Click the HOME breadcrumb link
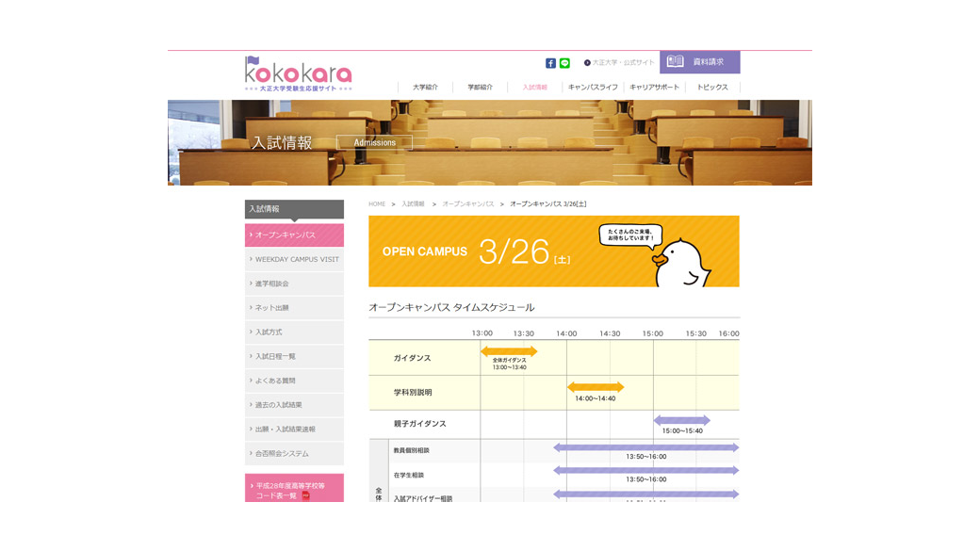The width and height of the screenshot is (980, 551). (375, 202)
